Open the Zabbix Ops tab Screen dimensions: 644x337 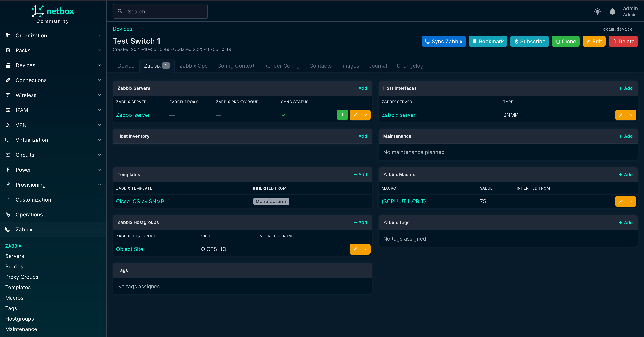click(x=193, y=66)
